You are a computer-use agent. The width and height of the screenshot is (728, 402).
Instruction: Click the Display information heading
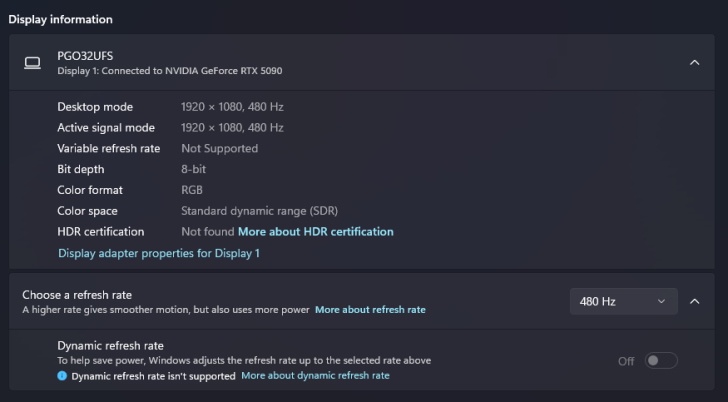coord(60,19)
